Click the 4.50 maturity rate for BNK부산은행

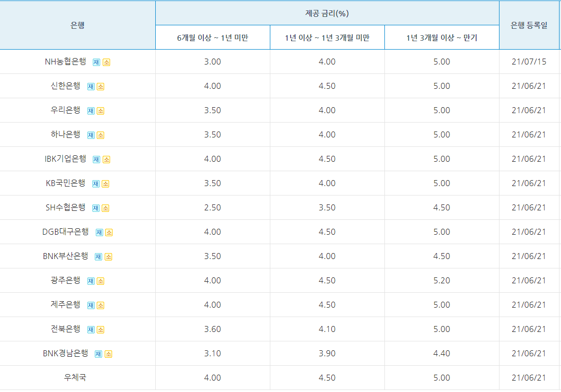(442, 257)
